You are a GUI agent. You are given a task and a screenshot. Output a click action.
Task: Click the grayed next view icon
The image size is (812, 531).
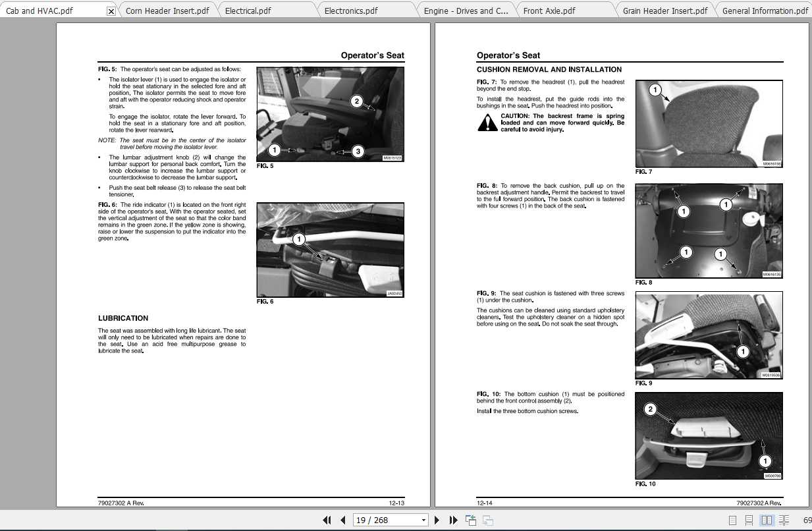pos(488,520)
